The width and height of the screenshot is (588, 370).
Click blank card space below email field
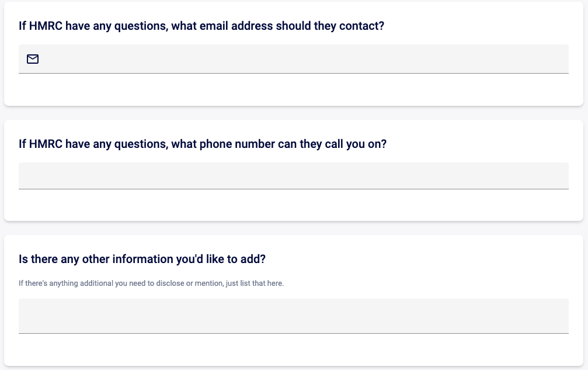click(294, 89)
